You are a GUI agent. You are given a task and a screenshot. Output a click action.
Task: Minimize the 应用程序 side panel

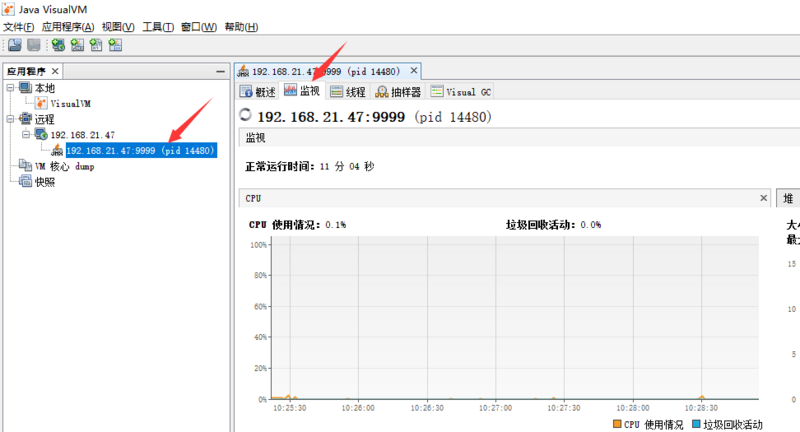point(220,71)
